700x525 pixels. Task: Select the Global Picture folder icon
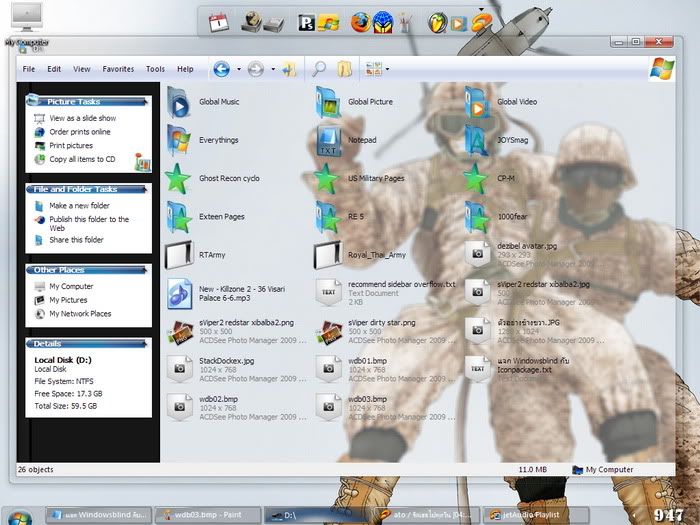coord(328,102)
